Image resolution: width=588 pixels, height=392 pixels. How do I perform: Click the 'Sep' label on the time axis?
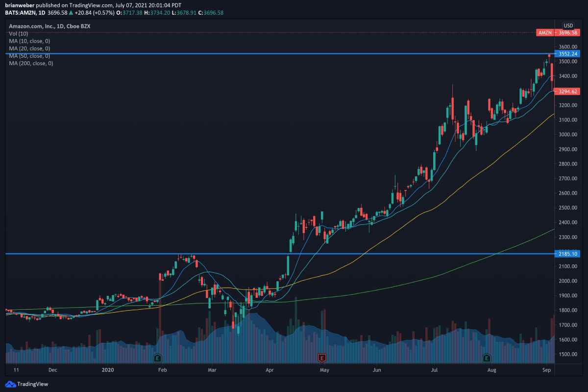point(547,371)
